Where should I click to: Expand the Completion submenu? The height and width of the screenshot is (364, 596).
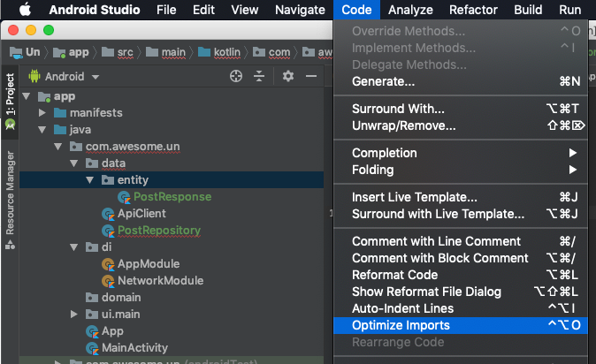coord(461,153)
